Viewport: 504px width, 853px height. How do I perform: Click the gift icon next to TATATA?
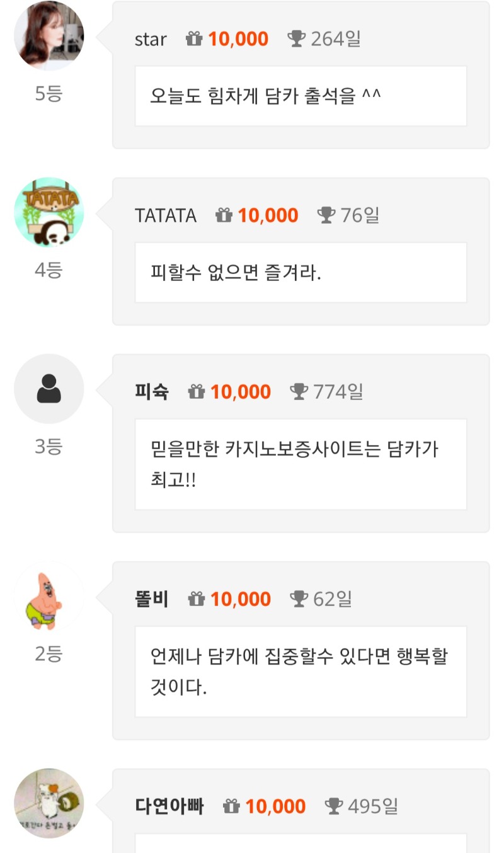(x=224, y=215)
